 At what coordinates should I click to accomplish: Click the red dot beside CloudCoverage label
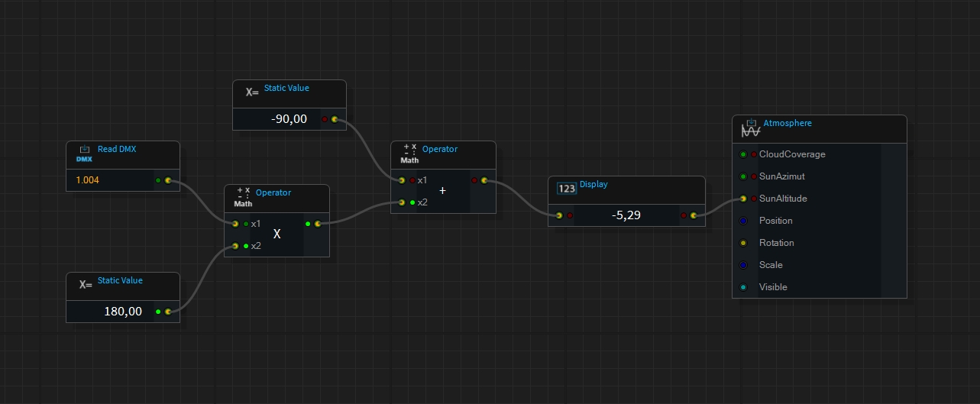coord(754,154)
